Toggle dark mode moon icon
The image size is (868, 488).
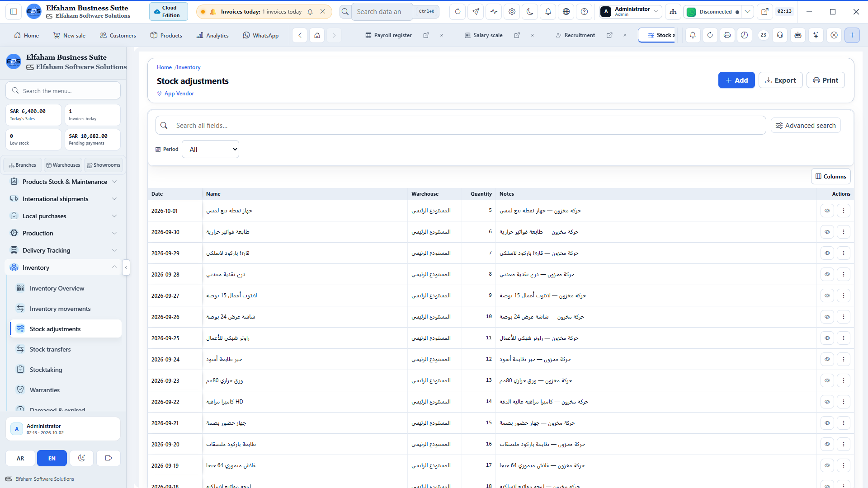(x=530, y=12)
